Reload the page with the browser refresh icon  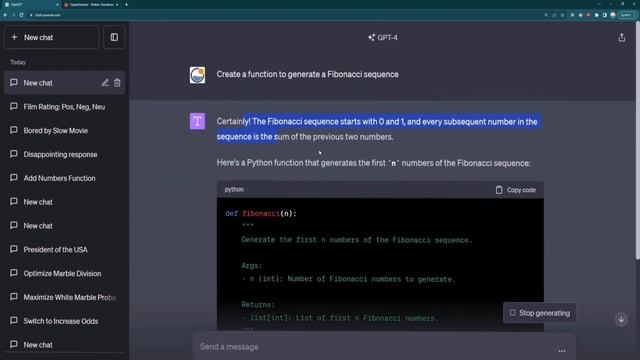point(21,15)
